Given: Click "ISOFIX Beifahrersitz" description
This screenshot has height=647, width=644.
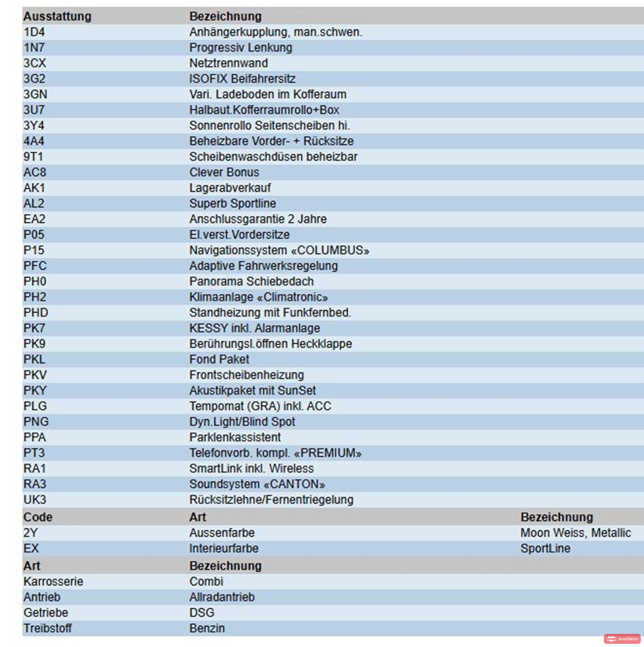Looking at the screenshot, I should (x=242, y=79).
